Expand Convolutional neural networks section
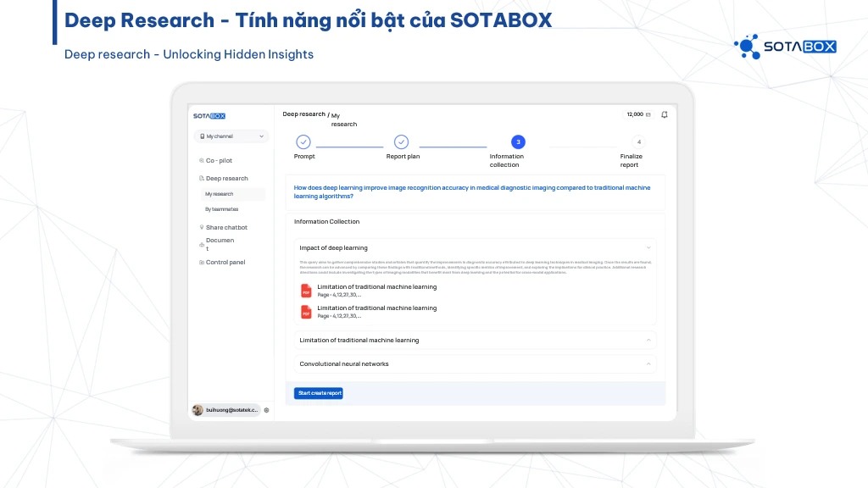 pos(475,364)
